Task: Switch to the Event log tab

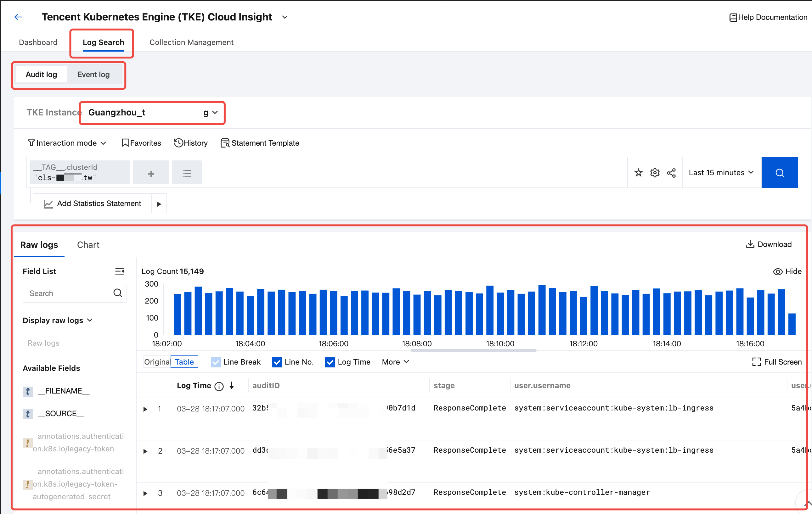Action: [93, 75]
